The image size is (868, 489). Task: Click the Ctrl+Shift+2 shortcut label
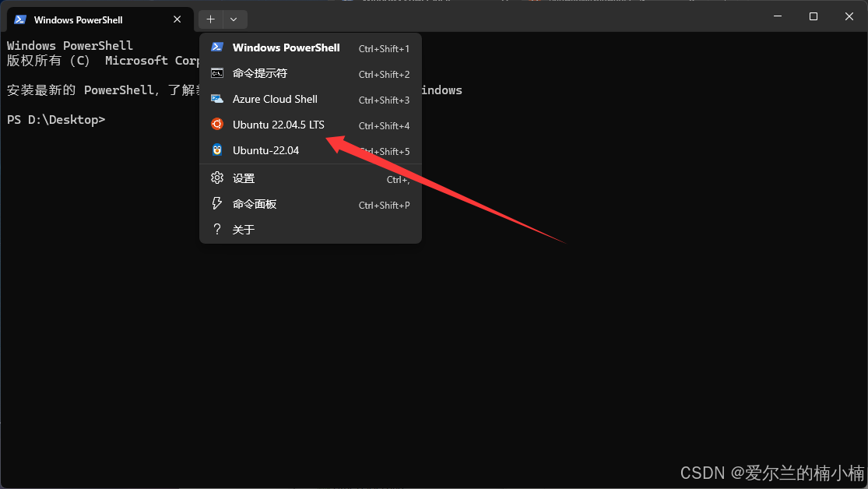pyautogui.click(x=385, y=74)
